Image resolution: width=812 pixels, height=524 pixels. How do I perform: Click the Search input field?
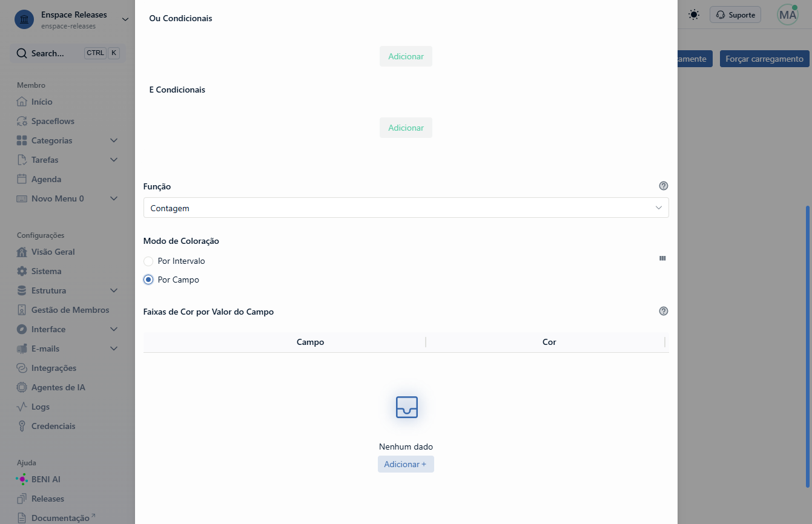tap(68, 53)
